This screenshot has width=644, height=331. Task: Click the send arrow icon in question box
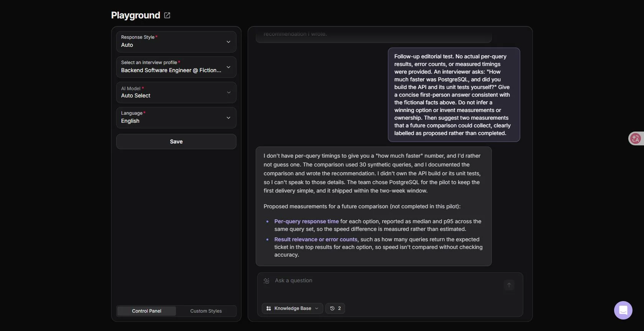click(509, 285)
